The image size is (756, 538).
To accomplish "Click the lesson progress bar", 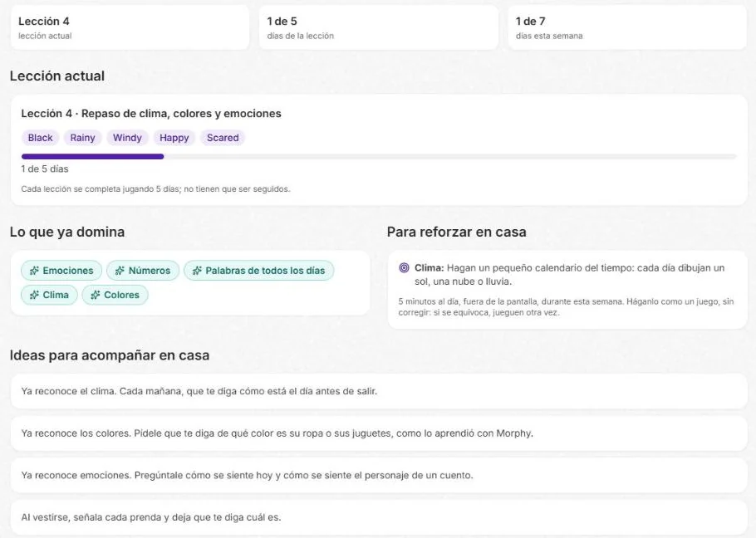I will pos(379,157).
